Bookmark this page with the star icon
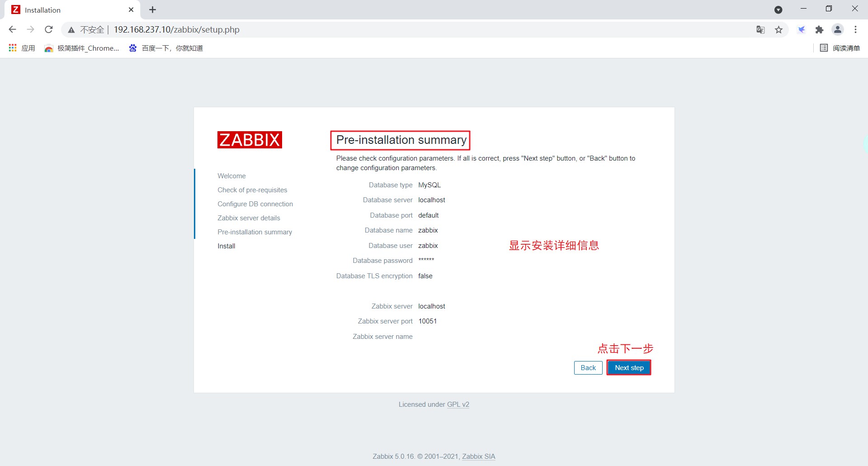This screenshot has height=466, width=868. point(778,30)
